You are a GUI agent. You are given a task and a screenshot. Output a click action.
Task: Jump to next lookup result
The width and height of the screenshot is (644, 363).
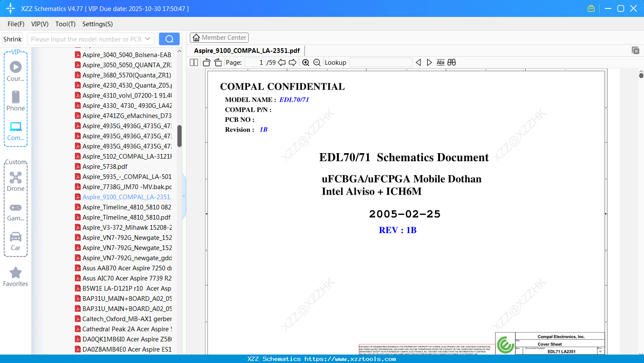point(429,63)
